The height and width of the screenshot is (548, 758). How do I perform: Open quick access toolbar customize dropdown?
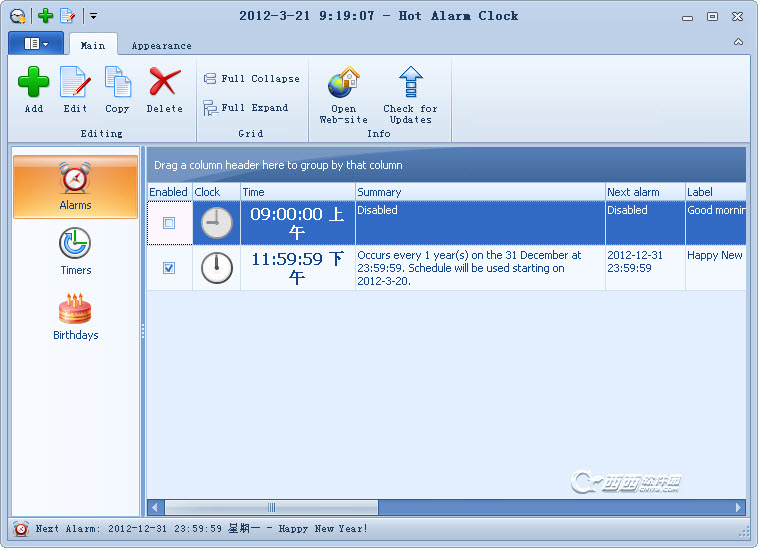pos(93,16)
